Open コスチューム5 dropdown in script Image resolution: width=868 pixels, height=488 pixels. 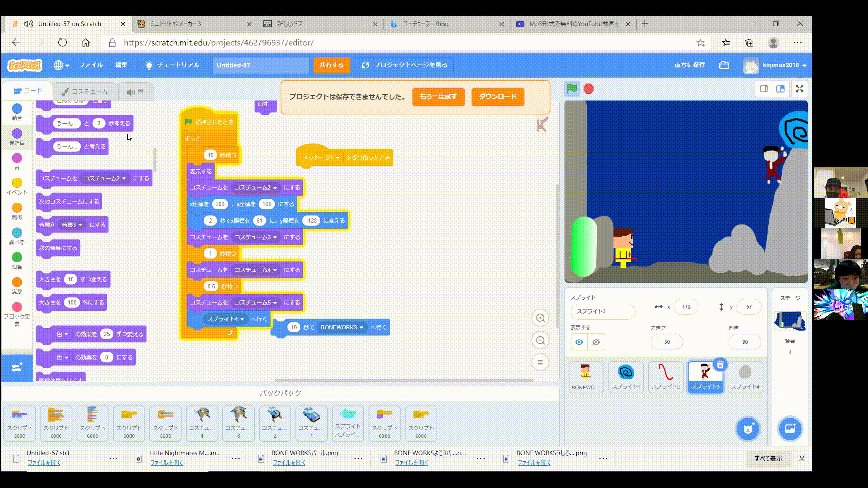point(256,303)
